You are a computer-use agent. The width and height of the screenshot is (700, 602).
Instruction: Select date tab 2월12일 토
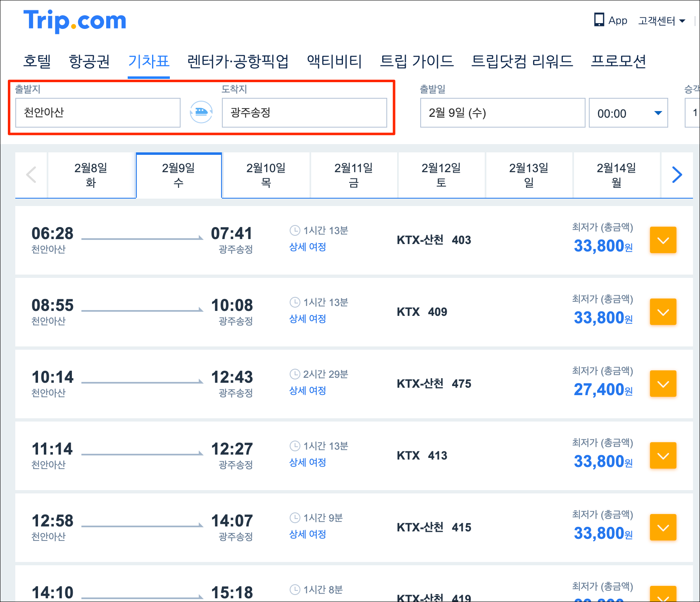(x=441, y=175)
